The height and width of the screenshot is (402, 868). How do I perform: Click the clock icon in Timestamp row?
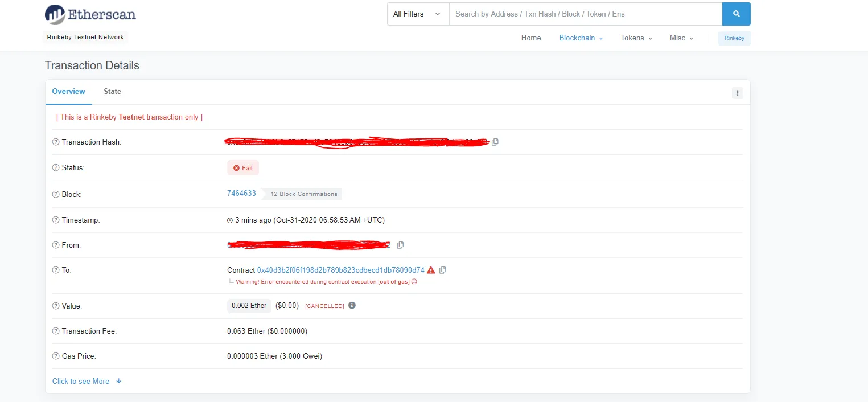coord(230,220)
